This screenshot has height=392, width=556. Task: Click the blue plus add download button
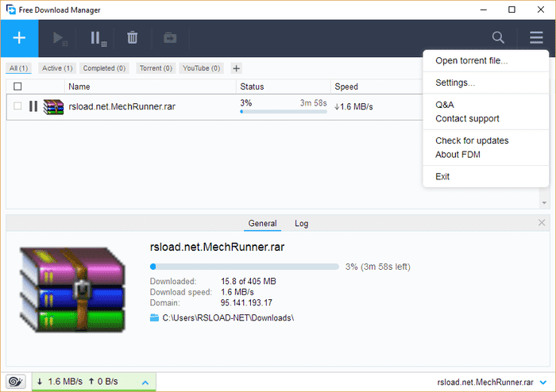point(20,38)
